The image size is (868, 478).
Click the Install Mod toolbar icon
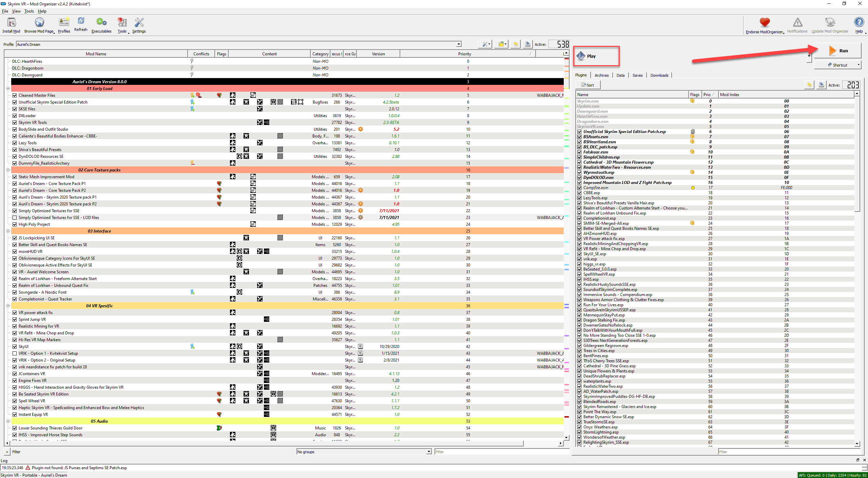12,22
